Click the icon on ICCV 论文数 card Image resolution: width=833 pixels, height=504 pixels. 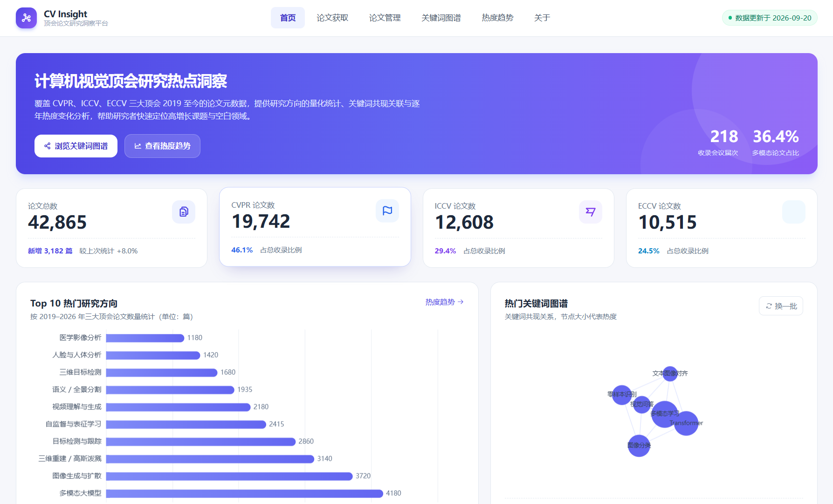[x=591, y=212]
